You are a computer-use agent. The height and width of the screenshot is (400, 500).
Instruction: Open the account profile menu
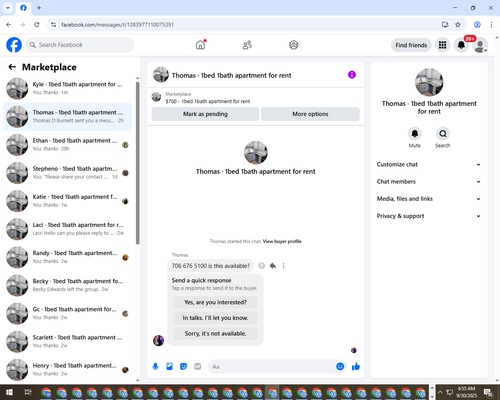[480, 45]
